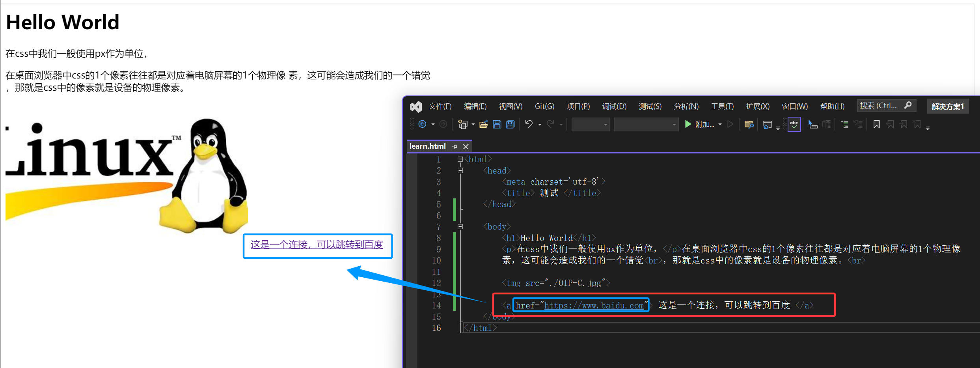Image resolution: width=980 pixels, height=368 pixels.
Task: Click the meta charset line of code
Action: [x=553, y=182]
